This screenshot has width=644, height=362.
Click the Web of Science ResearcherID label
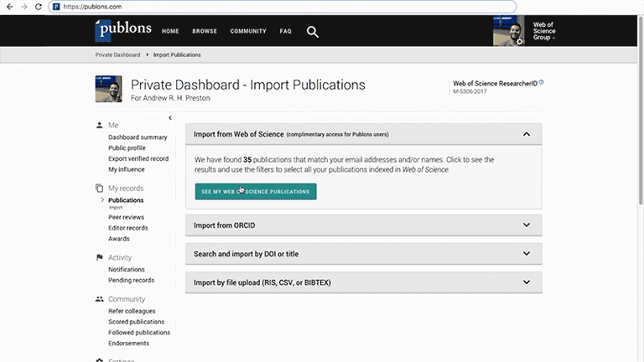[x=495, y=83]
